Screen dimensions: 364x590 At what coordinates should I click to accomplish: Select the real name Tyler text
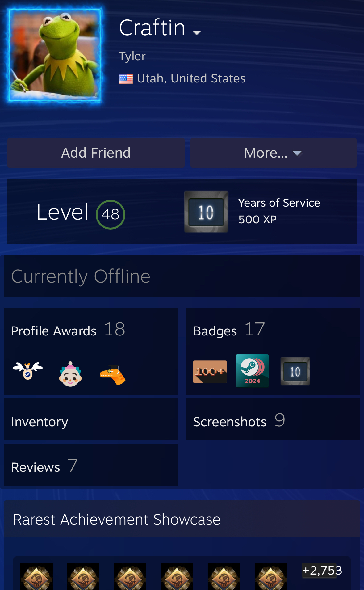132,56
